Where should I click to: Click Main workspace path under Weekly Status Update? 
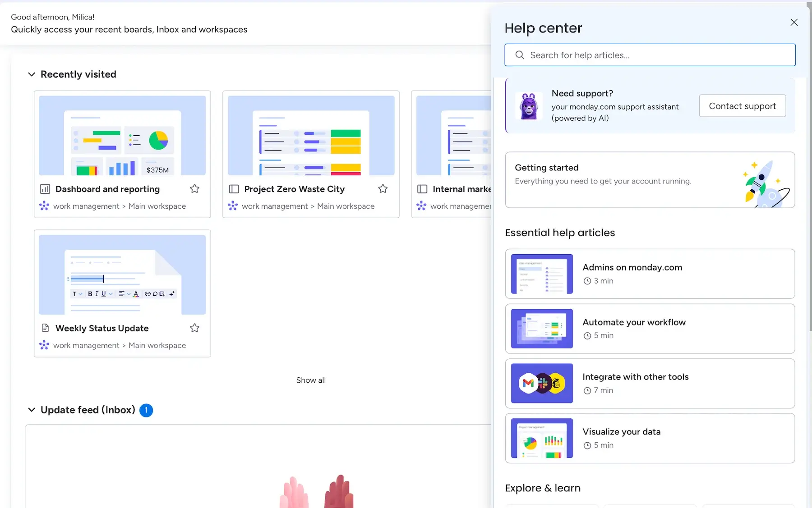157,345
